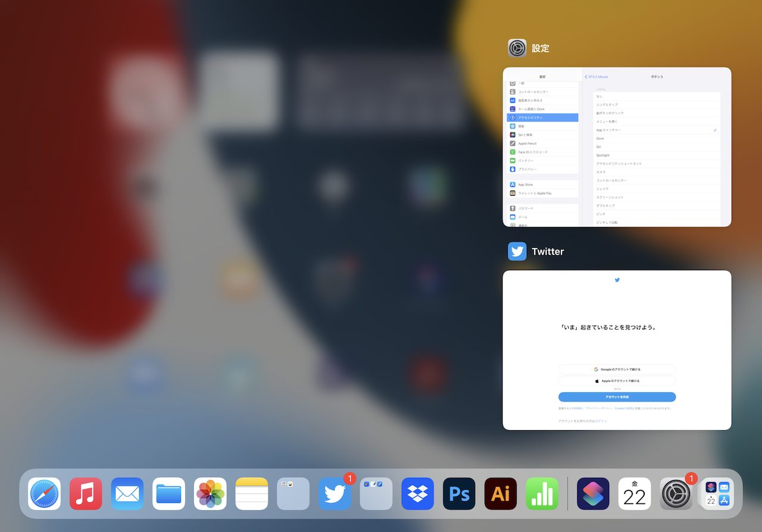Click アカウントを作成 button in Twitter card
This screenshot has width=762, height=532.
tap(617, 397)
